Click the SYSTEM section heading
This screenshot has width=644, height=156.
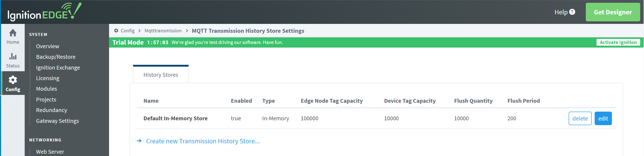tap(38, 34)
